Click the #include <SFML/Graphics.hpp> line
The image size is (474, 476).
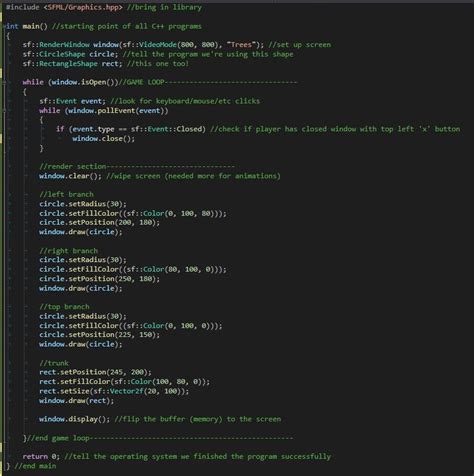[x=64, y=7]
